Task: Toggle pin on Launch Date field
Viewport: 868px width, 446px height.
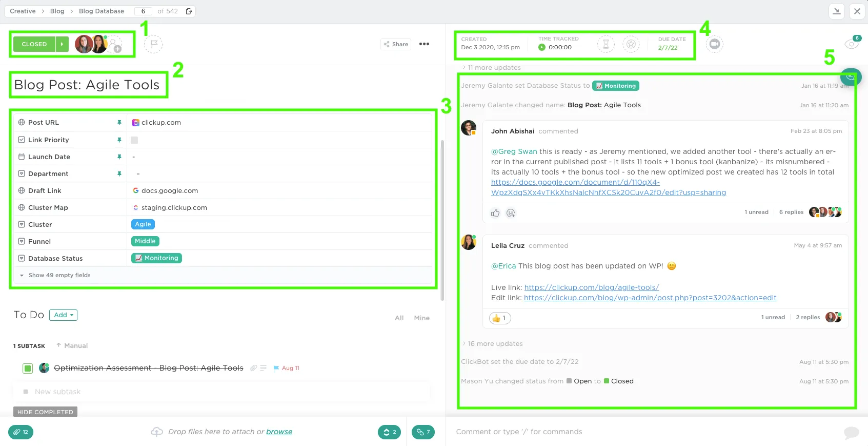Action: [x=119, y=157]
